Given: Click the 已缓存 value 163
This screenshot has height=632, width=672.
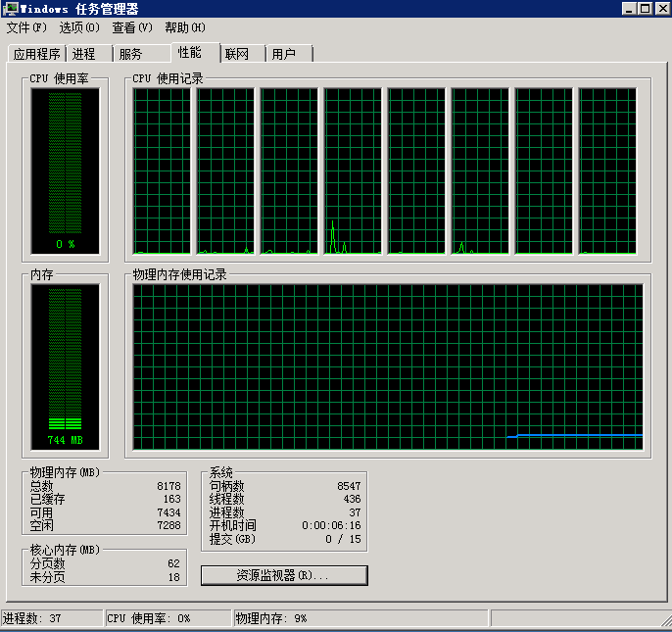Looking at the screenshot, I should [171, 499].
